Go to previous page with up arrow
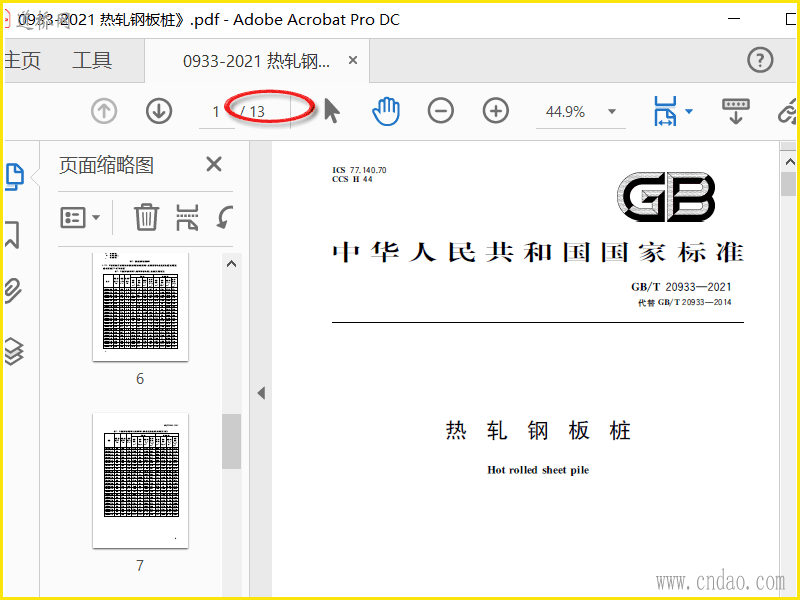 [104, 111]
